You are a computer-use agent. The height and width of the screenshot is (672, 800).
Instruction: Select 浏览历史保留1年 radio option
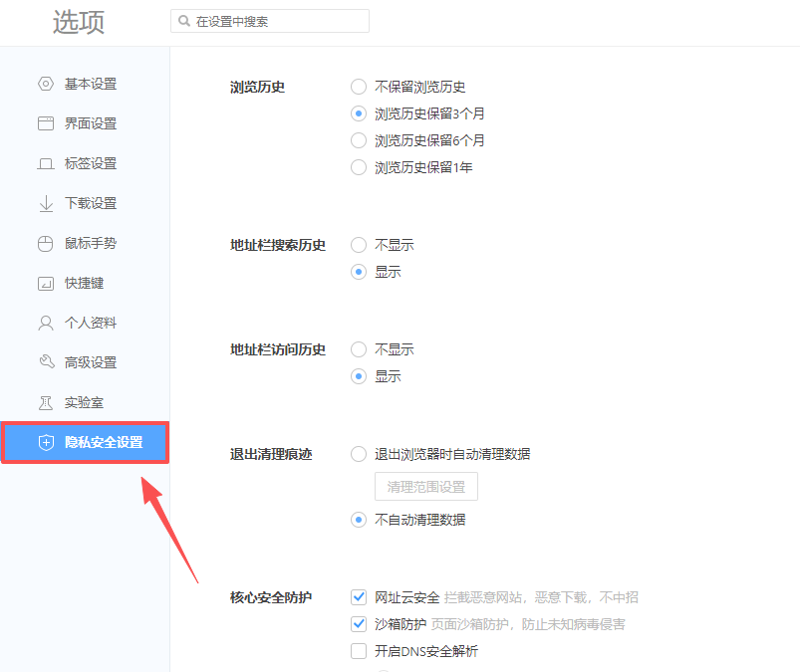point(359,167)
